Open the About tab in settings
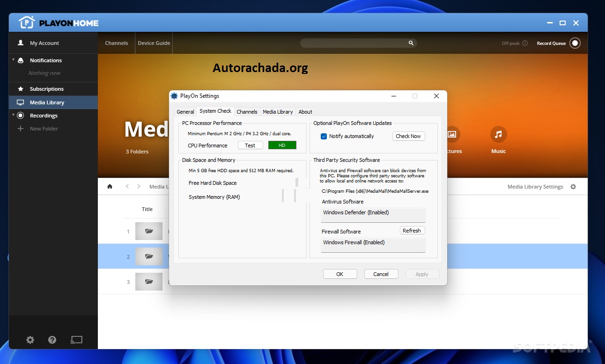 coord(305,112)
